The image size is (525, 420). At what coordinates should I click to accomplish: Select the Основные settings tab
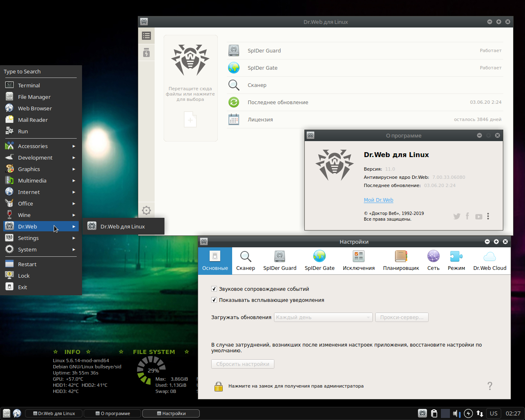(x=215, y=261)
